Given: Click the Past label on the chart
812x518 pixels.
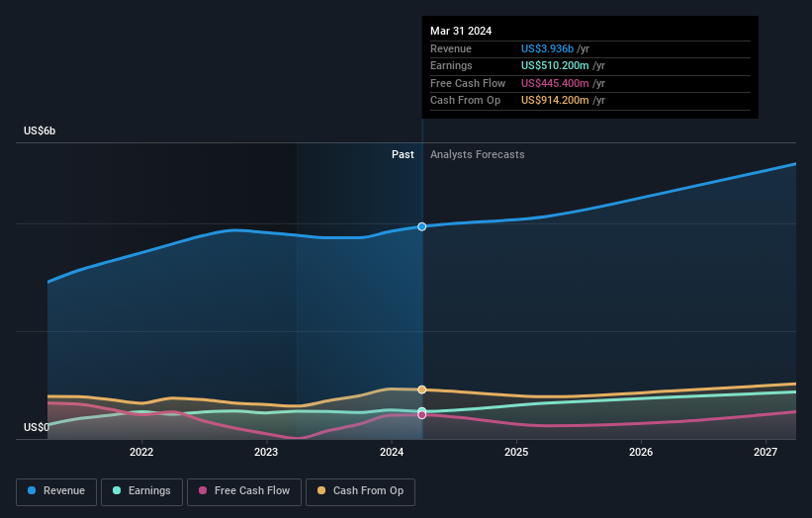Looking at the screenshot, I should coord(403,155).
